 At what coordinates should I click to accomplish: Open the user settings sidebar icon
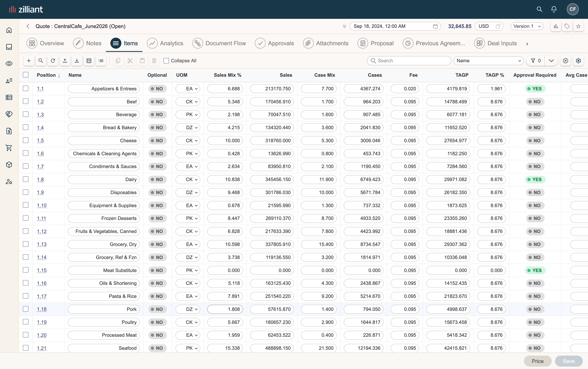click(x=9, y=181)
